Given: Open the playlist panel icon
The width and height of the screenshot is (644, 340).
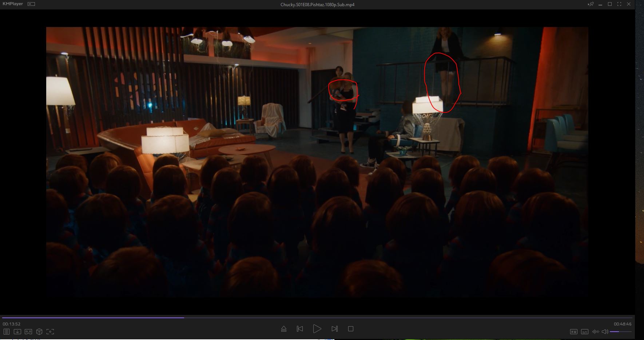Looking at the screenshot, I should (7, 332).
